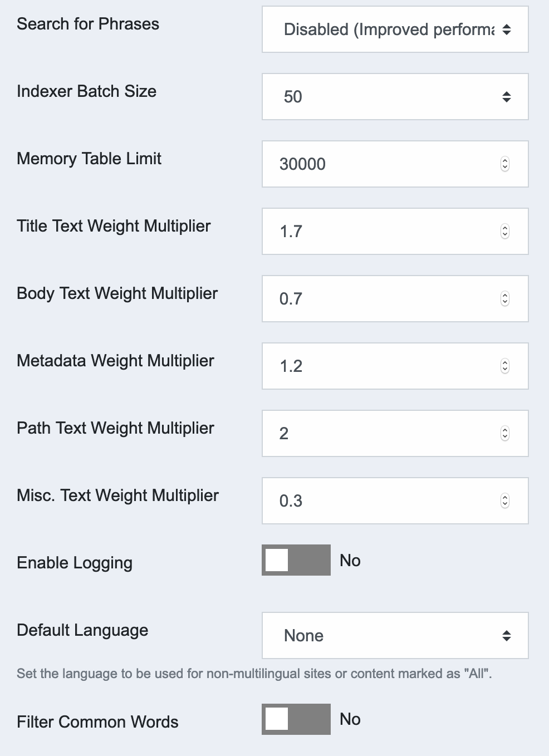Click the Memory Table Limit stepper arrows
Viewport: 549px width, 756px height.
tap(505, 164)
